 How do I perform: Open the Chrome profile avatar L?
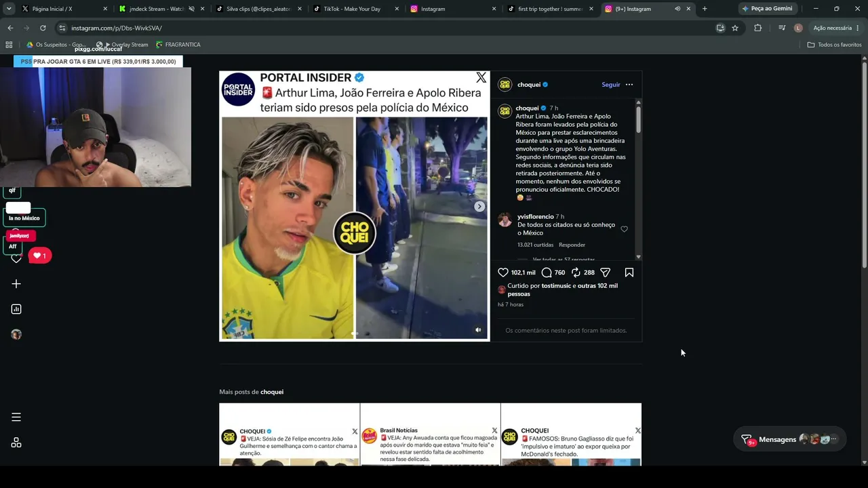coord(798,28)
